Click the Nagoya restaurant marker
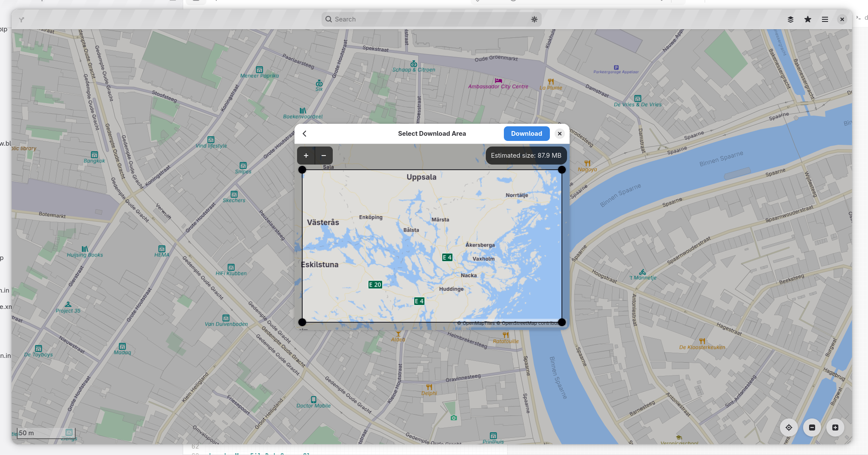This screenshot has width=868, height=455. tap(587, 163)
